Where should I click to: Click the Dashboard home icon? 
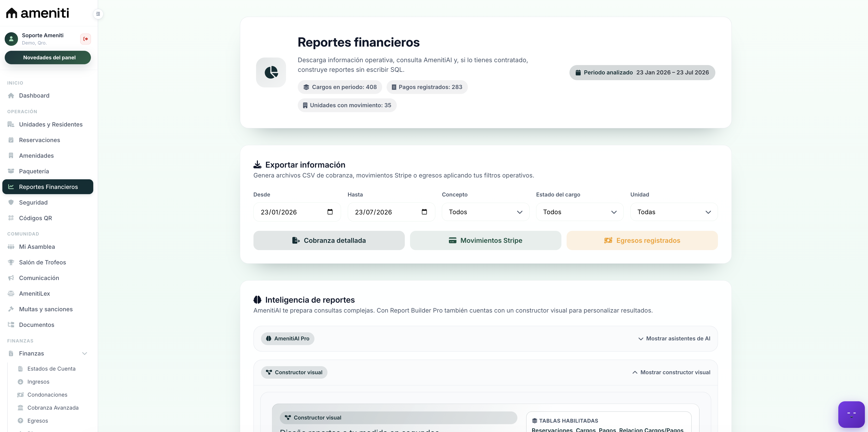click(x=11, y=96)
